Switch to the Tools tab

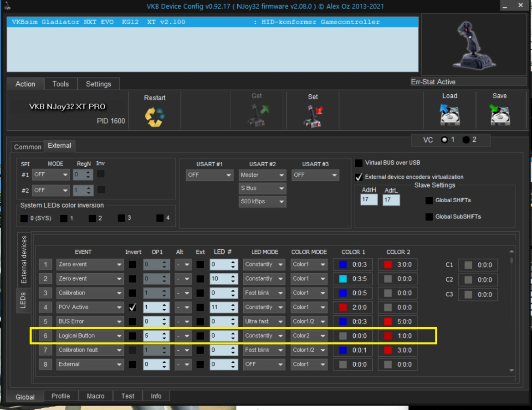point(61,84)
